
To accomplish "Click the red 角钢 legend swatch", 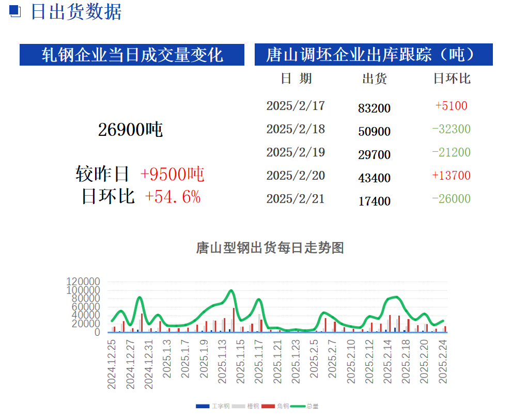I will [x=268, y=407].
